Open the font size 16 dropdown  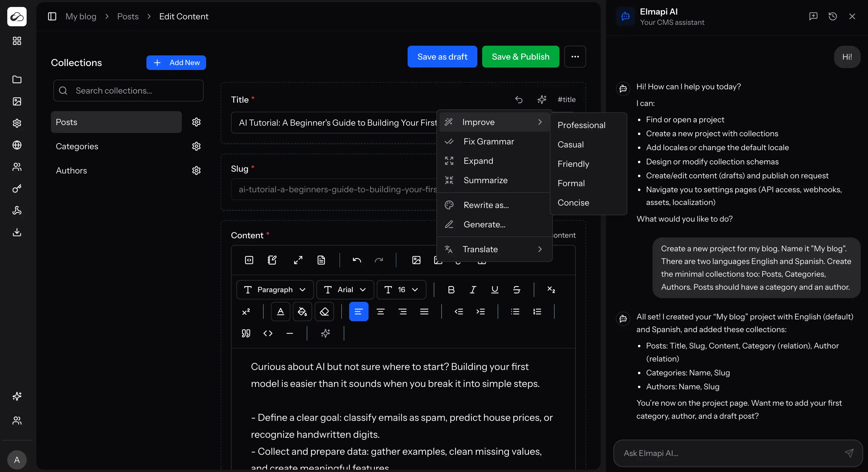coord(401,289)
